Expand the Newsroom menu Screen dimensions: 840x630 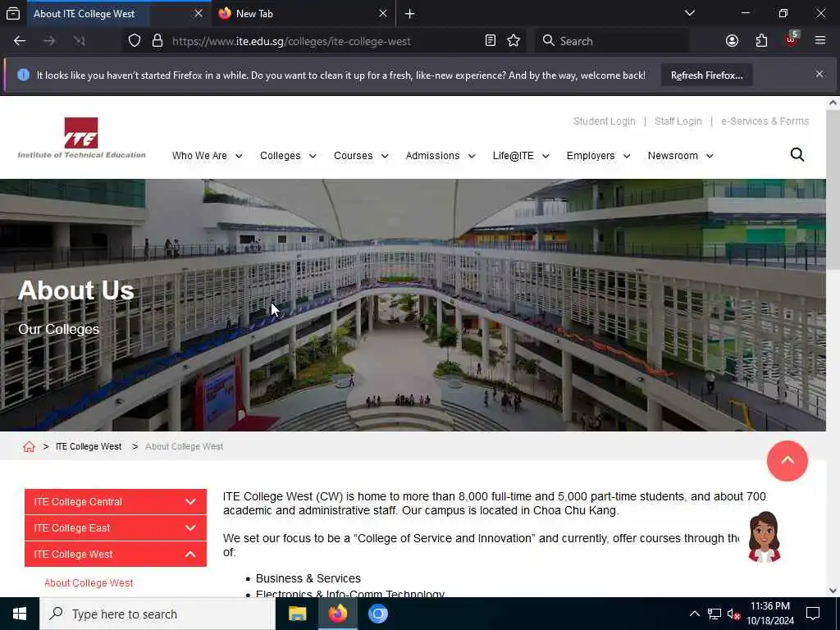point(680,155)
